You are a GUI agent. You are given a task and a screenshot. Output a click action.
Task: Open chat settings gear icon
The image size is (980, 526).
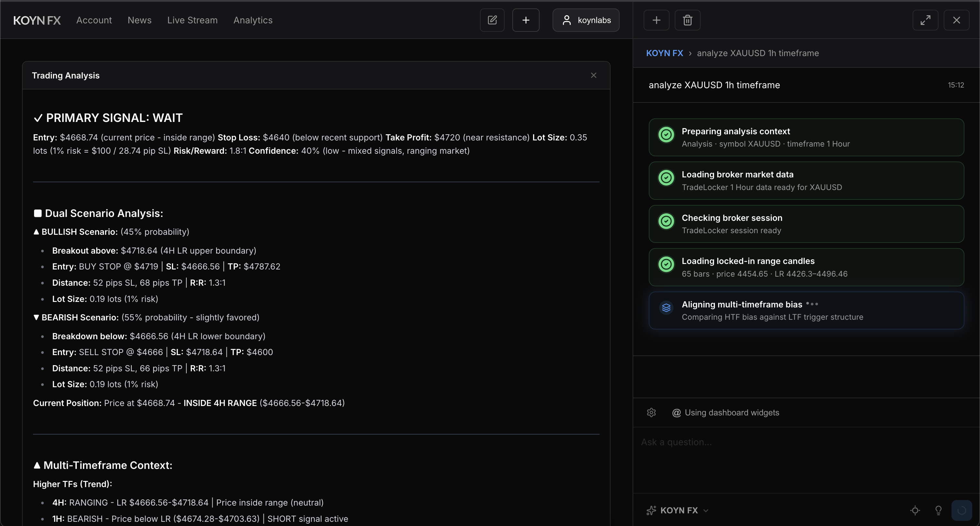point(651,412)
